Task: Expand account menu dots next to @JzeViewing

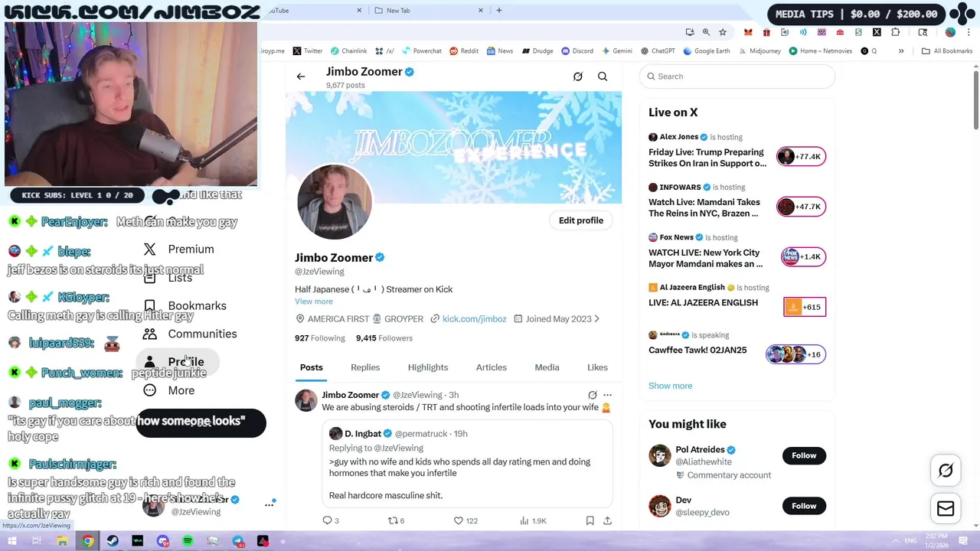Action: tap(269, 504)
